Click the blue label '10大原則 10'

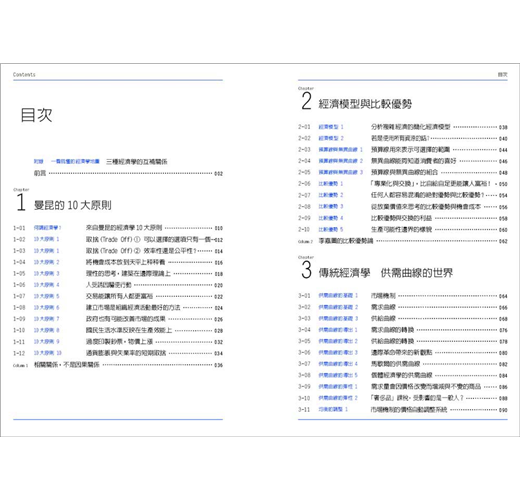pyautogui.click(x=48, y=353)
